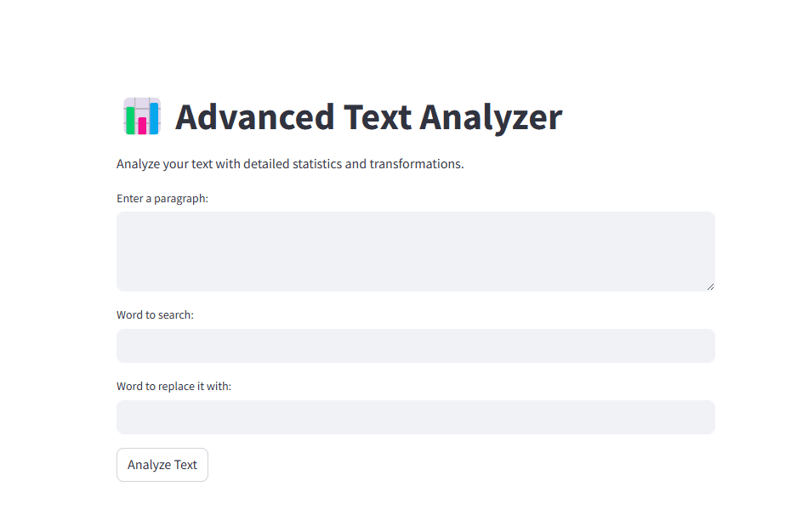This screenshot has width=802, height=532.
Task: Click the Word to search label
Action: coord(155,314)
